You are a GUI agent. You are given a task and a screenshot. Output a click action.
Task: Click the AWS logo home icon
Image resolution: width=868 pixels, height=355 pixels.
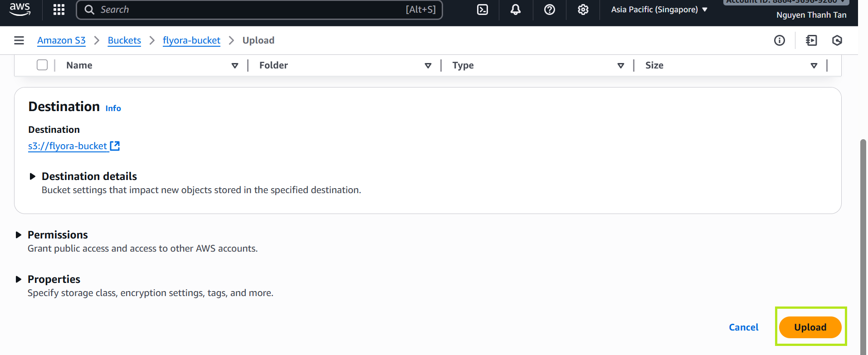point(20,9)
